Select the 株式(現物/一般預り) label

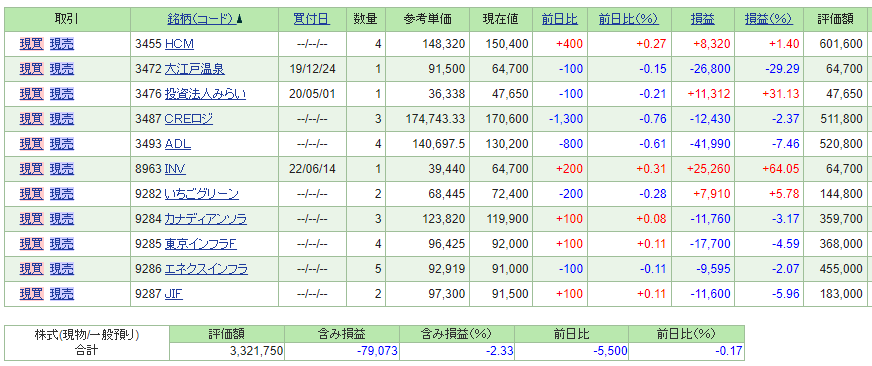[x=87, y=335]
